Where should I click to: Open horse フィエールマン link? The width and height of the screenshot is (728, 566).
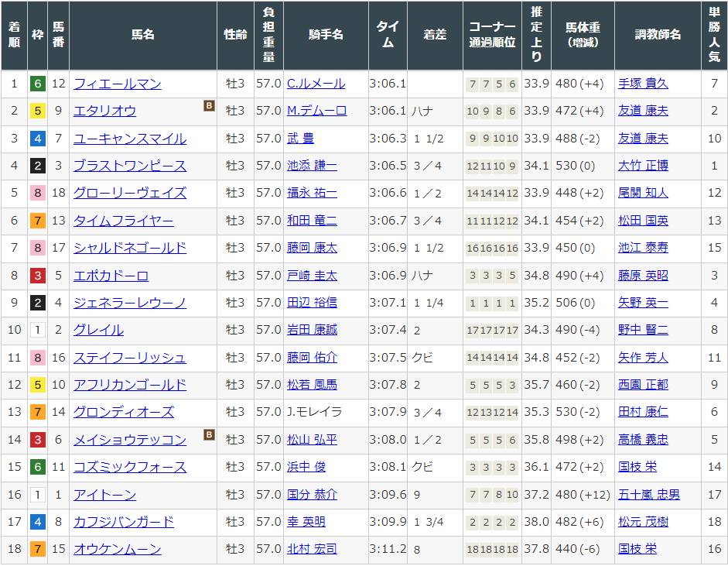[118, 84]
